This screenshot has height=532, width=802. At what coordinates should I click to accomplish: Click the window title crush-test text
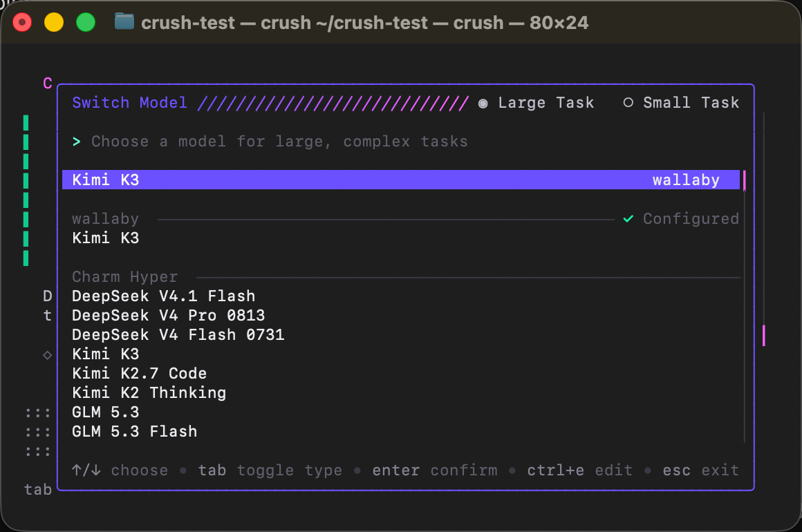point(364,23)
